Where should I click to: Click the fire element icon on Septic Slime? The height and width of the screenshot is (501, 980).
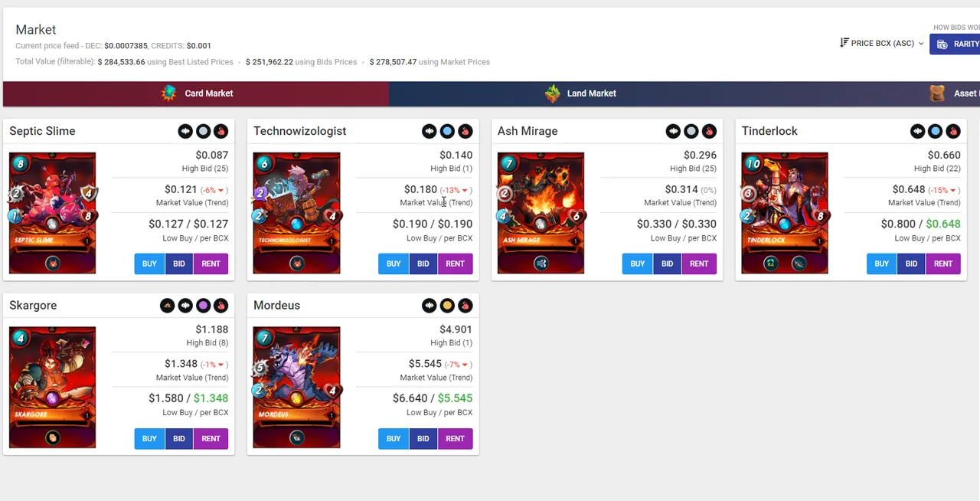click(x=220, y=131)
